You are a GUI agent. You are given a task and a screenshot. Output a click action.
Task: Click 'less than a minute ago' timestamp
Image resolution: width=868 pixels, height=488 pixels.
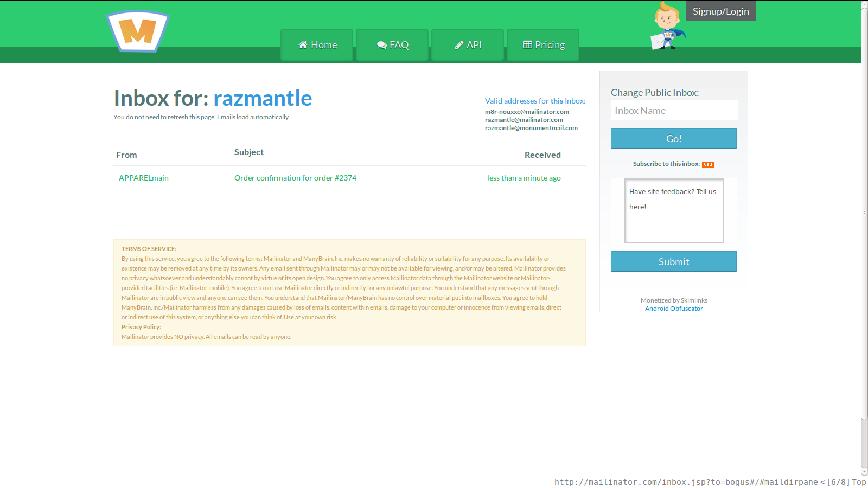coord(524,178)
